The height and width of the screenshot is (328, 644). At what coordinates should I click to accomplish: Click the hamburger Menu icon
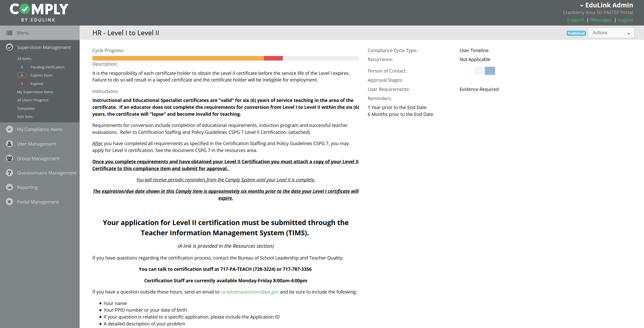point(9,33)
